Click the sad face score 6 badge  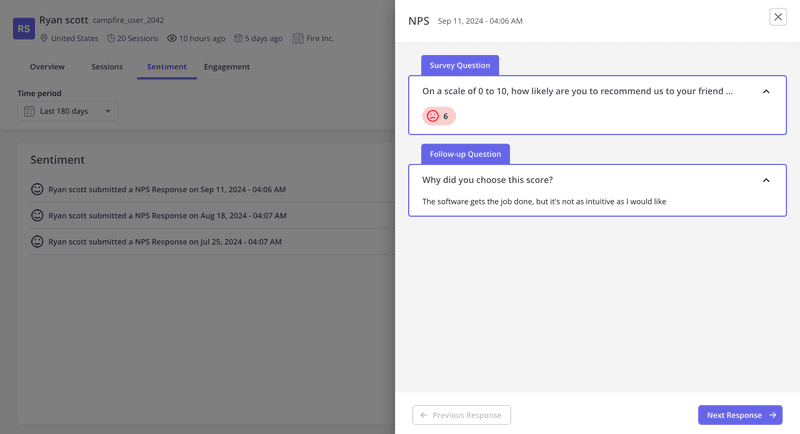tap(439, 116)
